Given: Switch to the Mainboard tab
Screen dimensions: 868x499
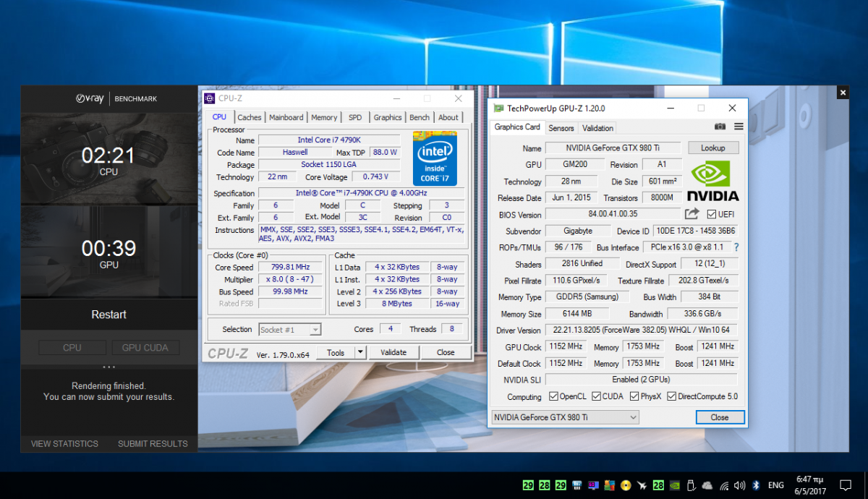Looking at the screenshot, I should click(286, 117).
